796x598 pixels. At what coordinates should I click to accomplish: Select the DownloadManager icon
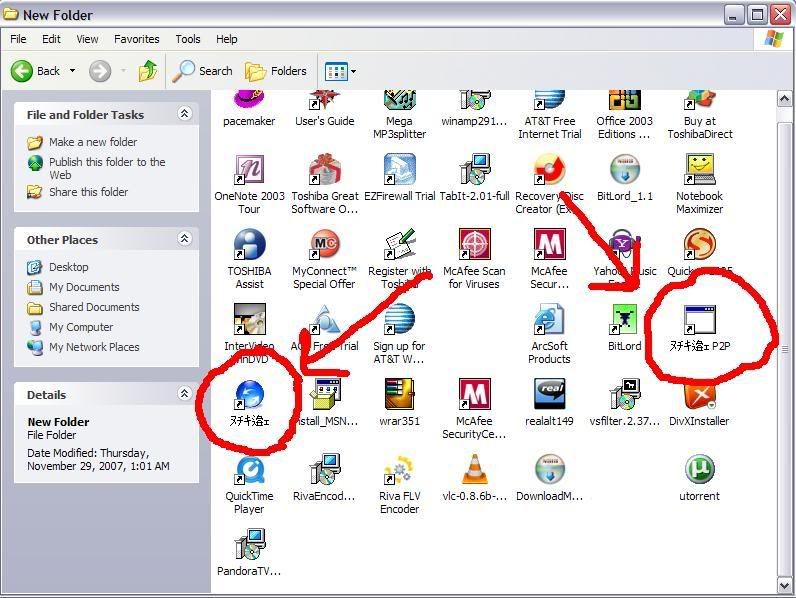pyautogui.click(x=549, y=470)
